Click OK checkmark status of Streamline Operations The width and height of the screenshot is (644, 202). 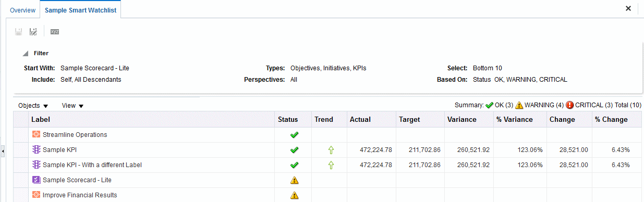tap(294, 135)
